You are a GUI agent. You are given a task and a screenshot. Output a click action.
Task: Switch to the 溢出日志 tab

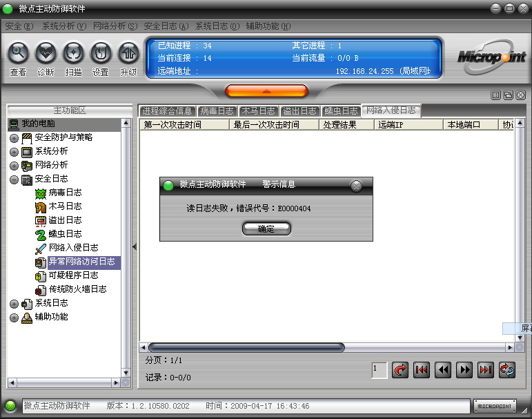(x=300, y=110)
